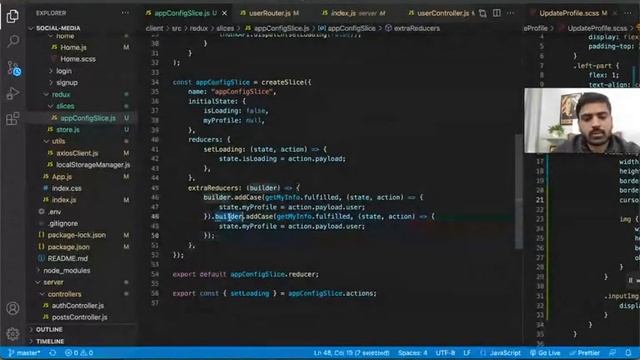Collapse the utils folder
Image resolution: width=640 pixels, height=360 pixels.
point(58,141)
